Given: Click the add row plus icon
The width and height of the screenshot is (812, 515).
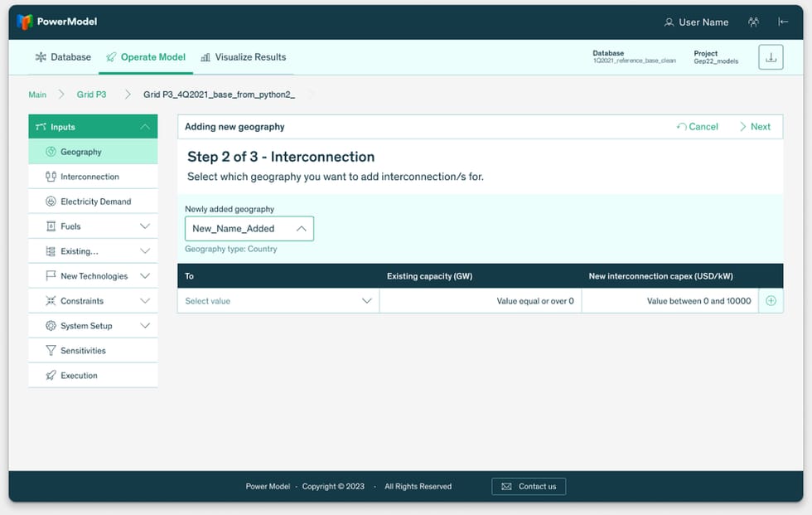Looking at the screenshot, I should 771,301.
